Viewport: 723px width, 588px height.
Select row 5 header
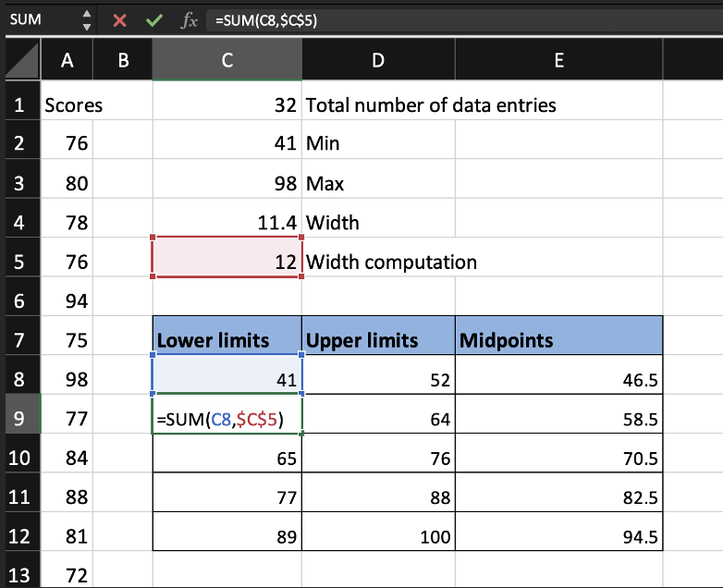click(x=19, y=262)
